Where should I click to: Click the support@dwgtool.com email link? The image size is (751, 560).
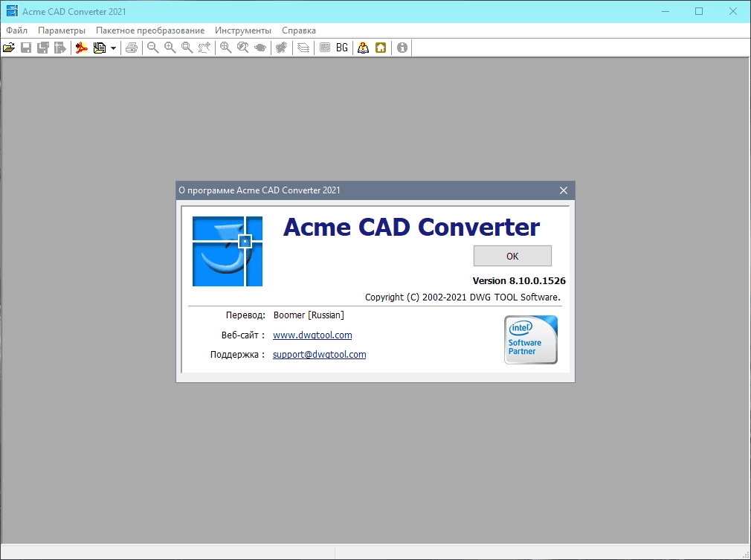[320, 355]
